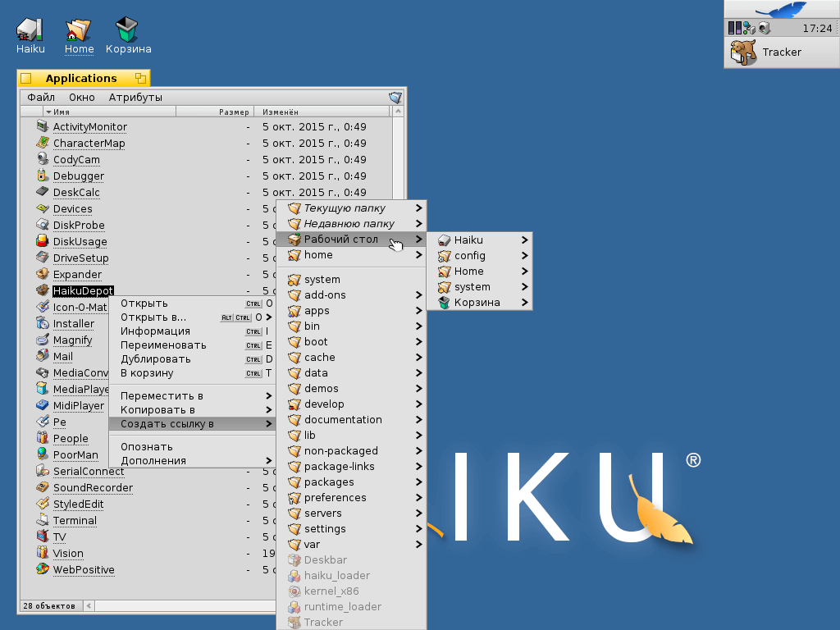Click the CodyCam webcam icon
The image size is (840, 630).
[43, 159]
